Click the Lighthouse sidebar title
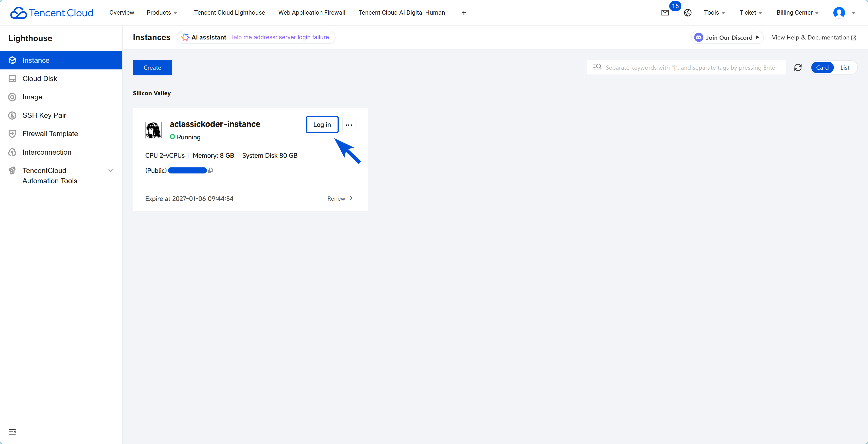The width and height of the screenshot is (868, 444). (30, 38)
